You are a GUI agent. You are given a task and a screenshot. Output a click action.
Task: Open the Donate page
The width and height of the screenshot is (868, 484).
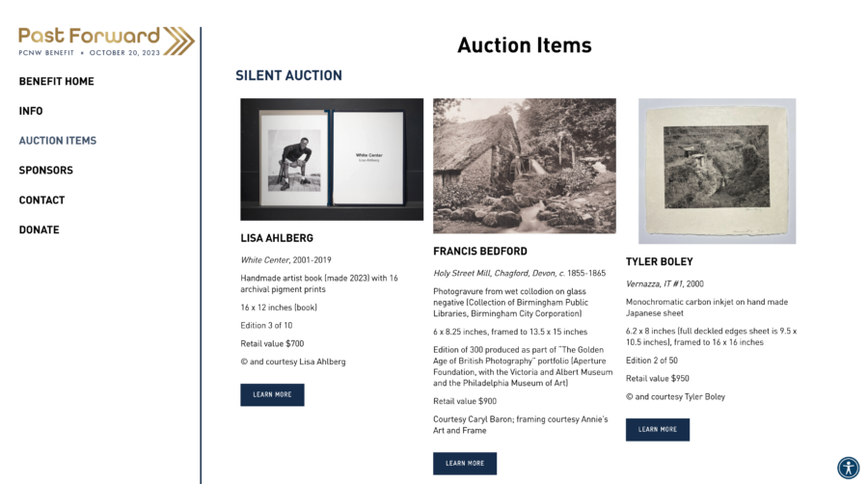(x=40, y=230)
